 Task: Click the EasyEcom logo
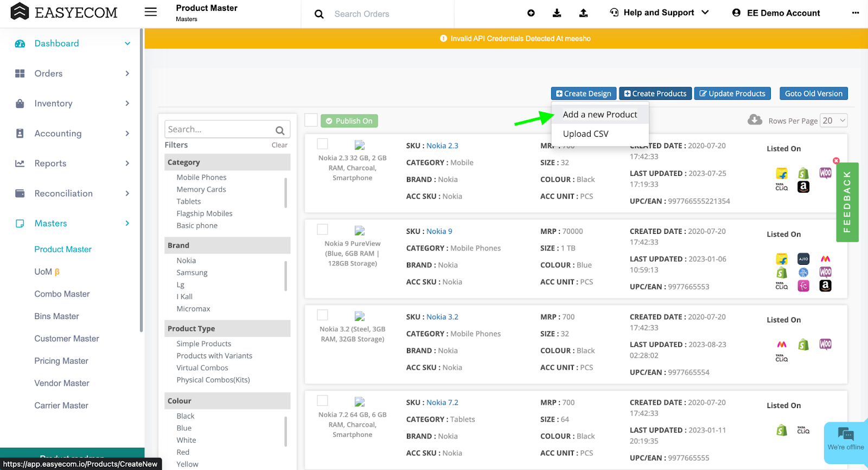coord(64,12)
